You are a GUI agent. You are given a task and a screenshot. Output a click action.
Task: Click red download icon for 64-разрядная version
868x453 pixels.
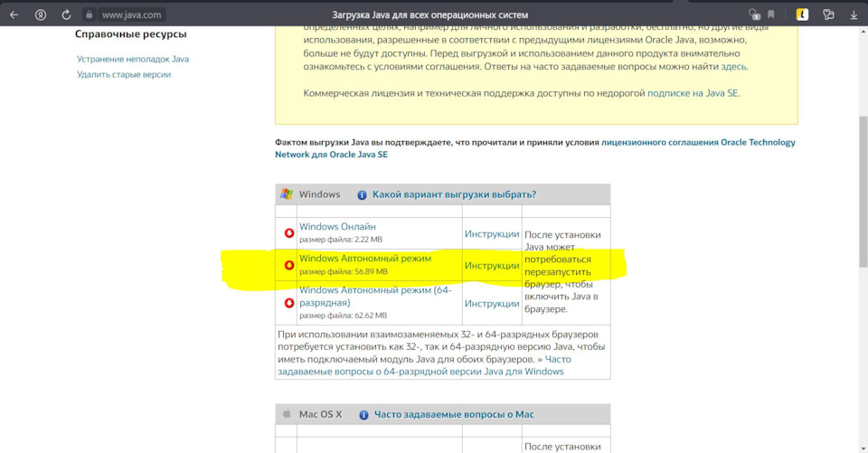coord(289,303)
